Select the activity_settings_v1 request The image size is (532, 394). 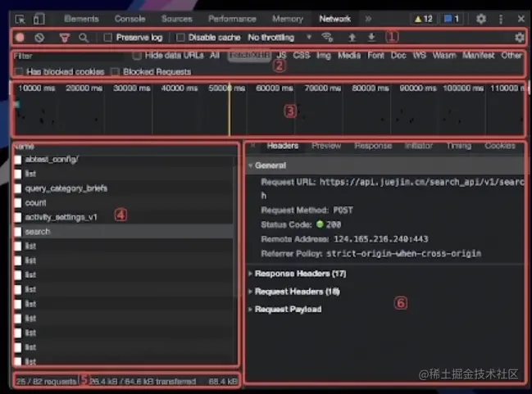coord(124,217)
